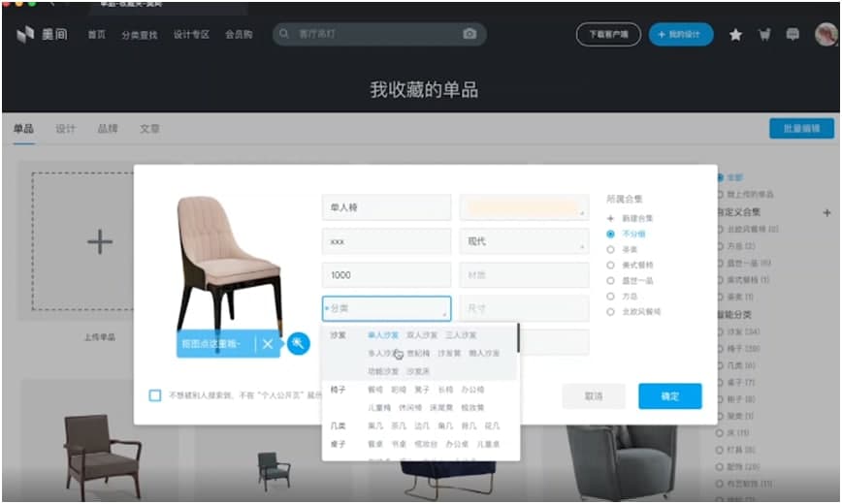This screenshot has height=504, width=842.
Task: Select the 不分组 radio button
Action: coord(610,234)
